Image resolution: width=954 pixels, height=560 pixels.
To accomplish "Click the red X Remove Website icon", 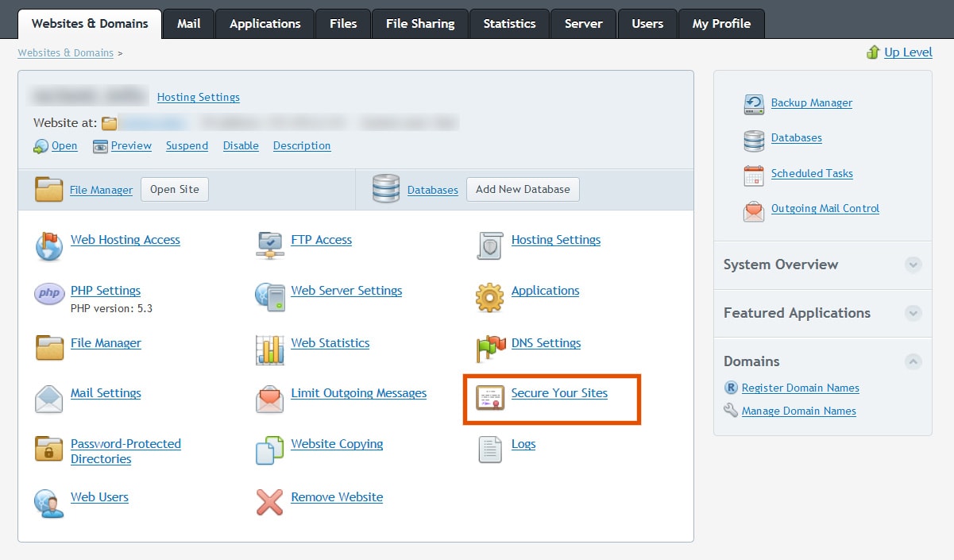I will point(270,502).
